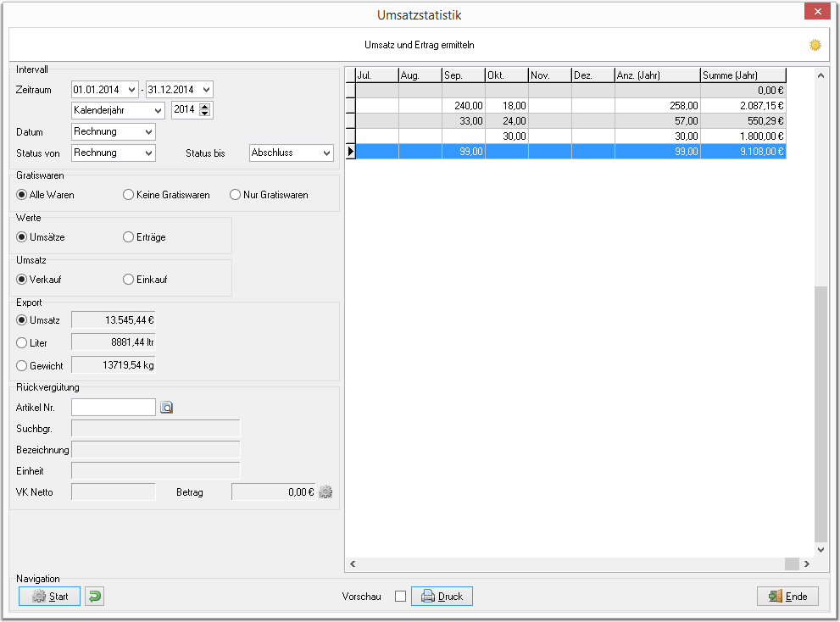Open end date 31.12.2014 dropdown
The height and width of the screenshot is (622, 840).
point(206,90)
